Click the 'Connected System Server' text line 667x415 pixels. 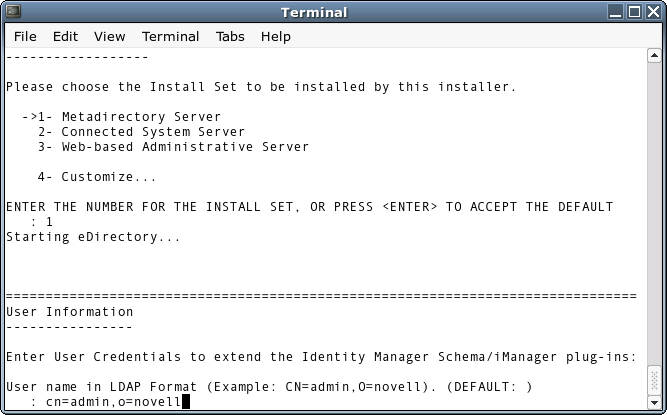point(152,131)
